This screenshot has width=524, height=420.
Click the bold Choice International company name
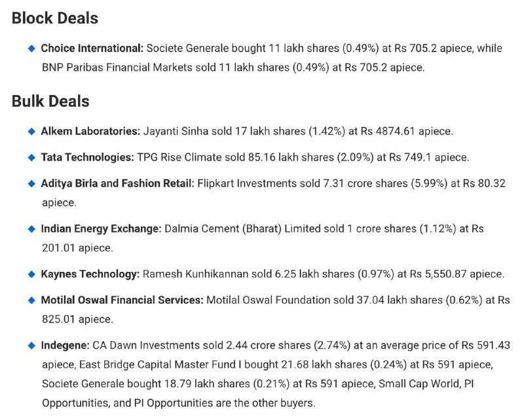tap(92, 48)
